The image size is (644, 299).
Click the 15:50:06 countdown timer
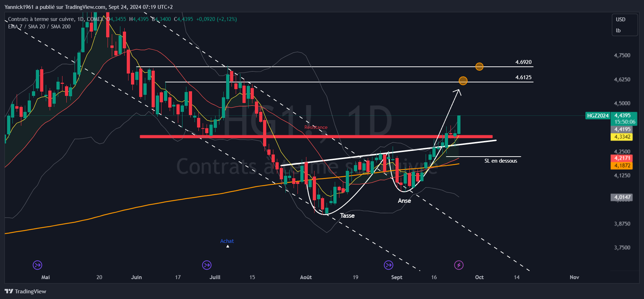[625, 122]
